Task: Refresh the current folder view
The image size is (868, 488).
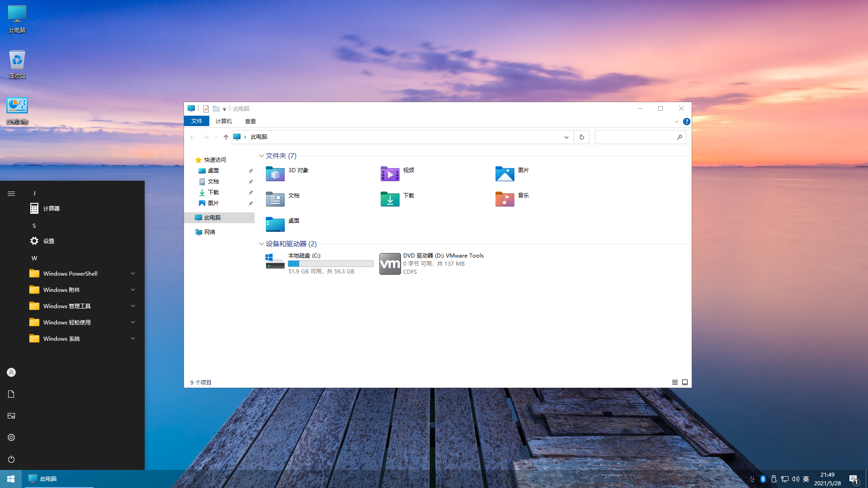Action: point(581,137)
